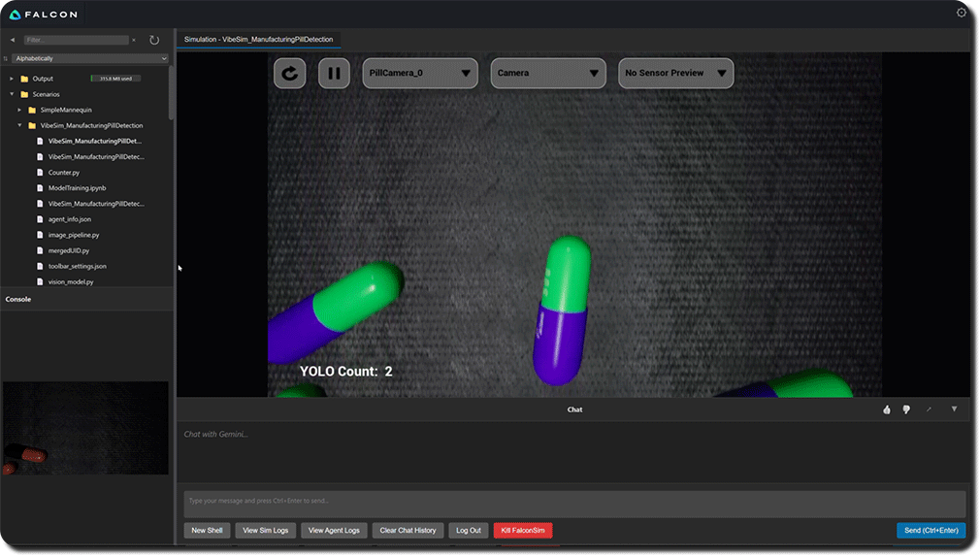Click file icon next to agent_info.json
980x556 pixels.
(40, 219)
